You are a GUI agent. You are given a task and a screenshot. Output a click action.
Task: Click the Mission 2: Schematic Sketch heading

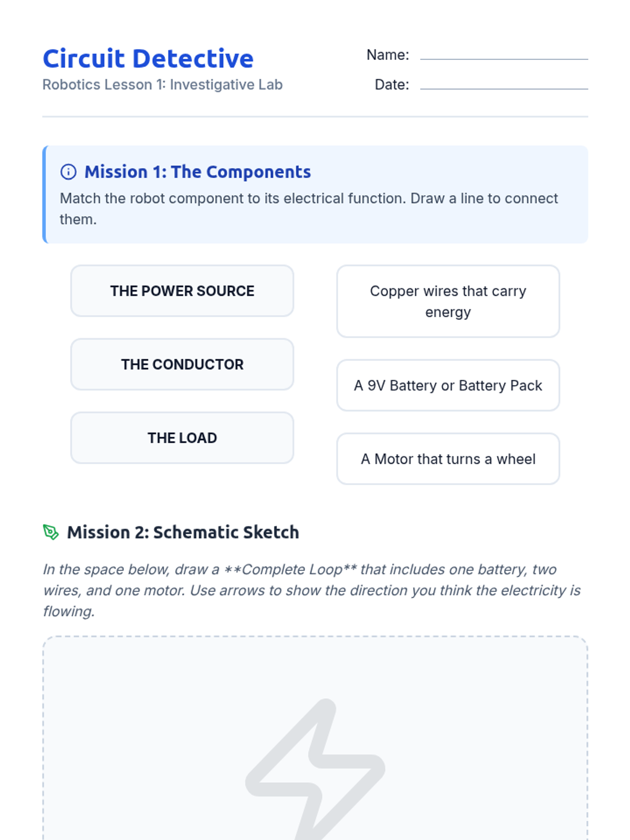(x=183, y=532)
